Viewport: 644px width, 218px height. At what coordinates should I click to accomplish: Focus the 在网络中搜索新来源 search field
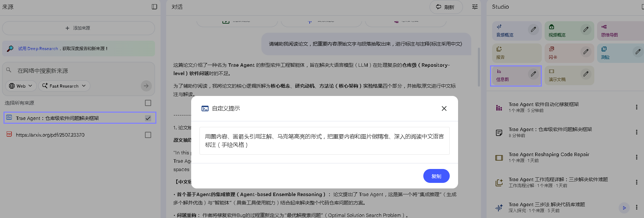79,71
